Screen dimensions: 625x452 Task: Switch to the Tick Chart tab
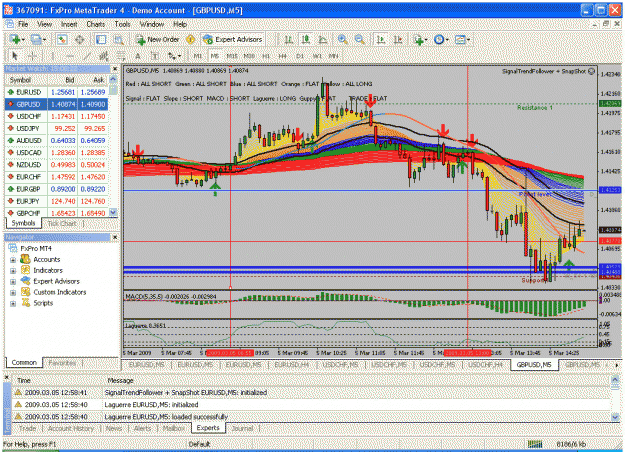tap(62, 224)
